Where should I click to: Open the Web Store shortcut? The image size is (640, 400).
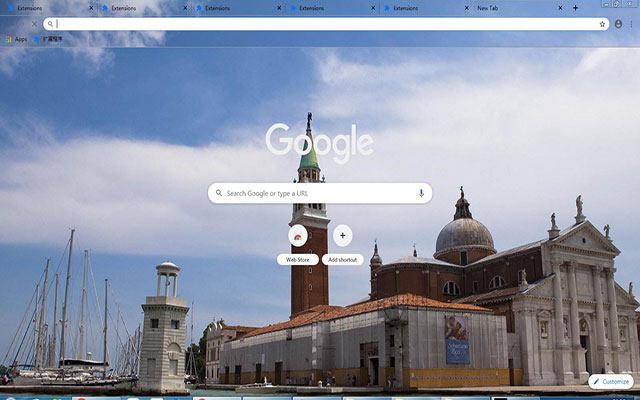(298, 245)
